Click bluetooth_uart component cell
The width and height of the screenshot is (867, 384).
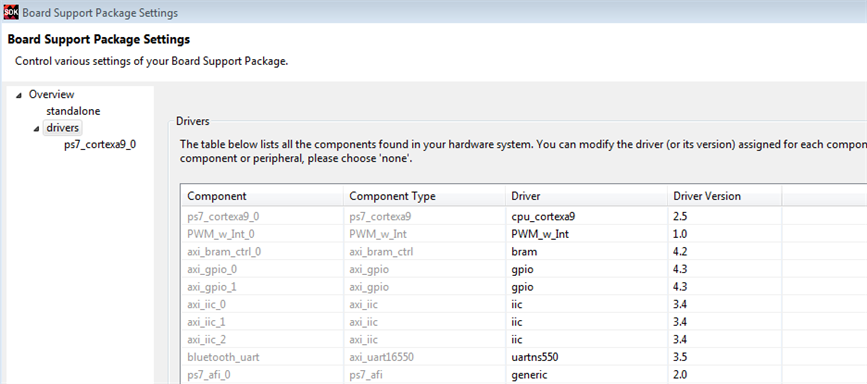[x=262, y=357]
